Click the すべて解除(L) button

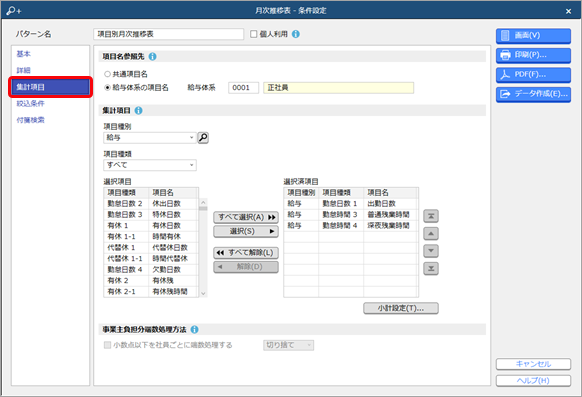[246, 253]
